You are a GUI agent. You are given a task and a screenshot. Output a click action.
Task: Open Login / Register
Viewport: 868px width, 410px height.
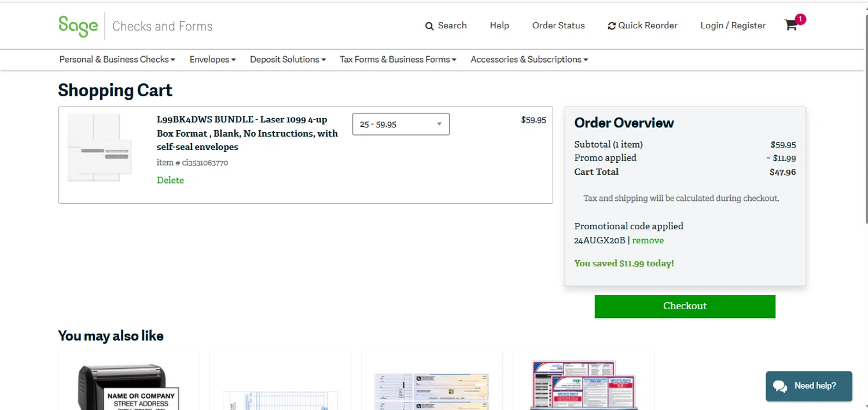pos(733,25)
